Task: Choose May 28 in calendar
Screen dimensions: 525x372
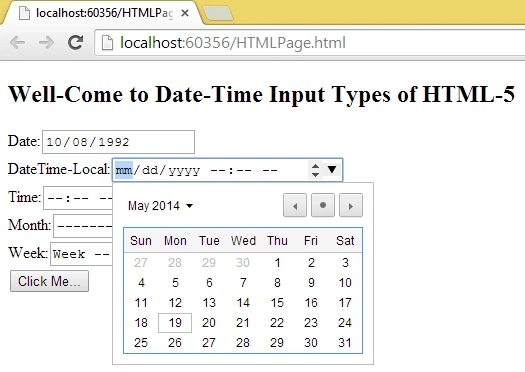Action: click(x=243, y=343)
